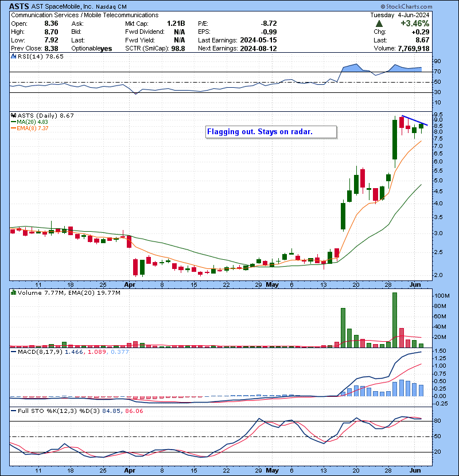Click the 9.5 price axis label

[x=438, y=115]
